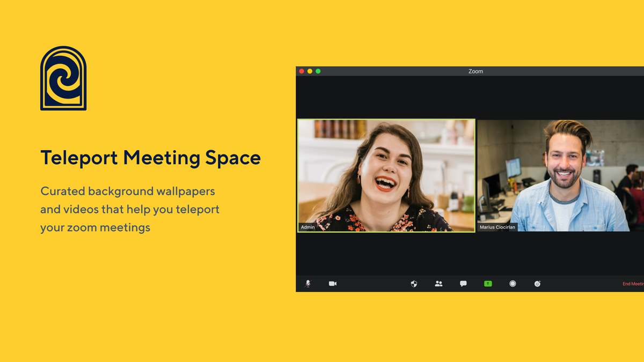
Task: Unmute the microphone in Zoom toolbar
Action: (x=308, y=284)
